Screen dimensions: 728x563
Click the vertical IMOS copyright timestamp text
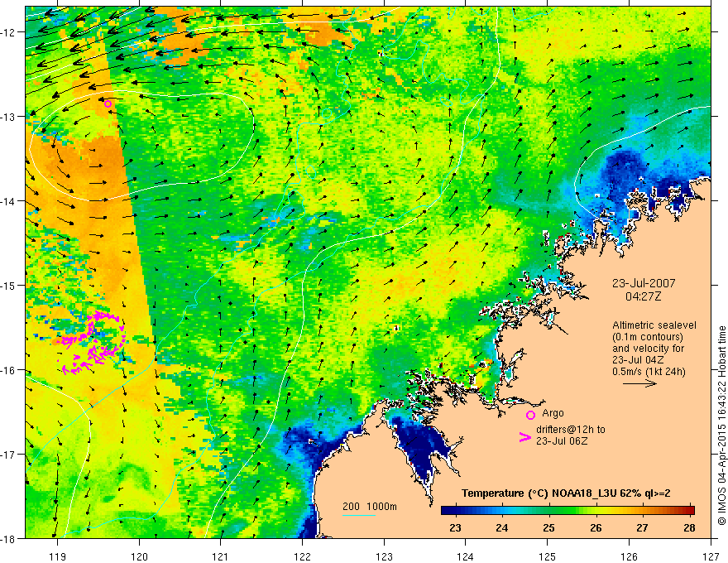point(721,426)
